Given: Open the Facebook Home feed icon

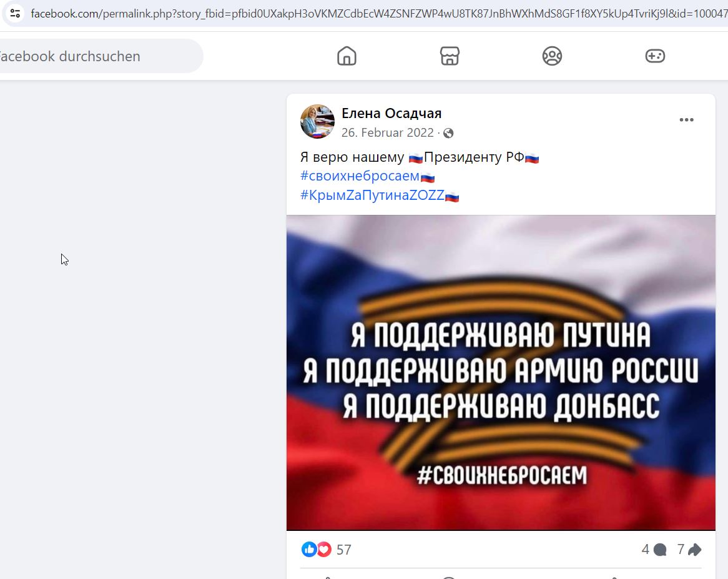Looking at the screenshot, I should click(347, 56).
